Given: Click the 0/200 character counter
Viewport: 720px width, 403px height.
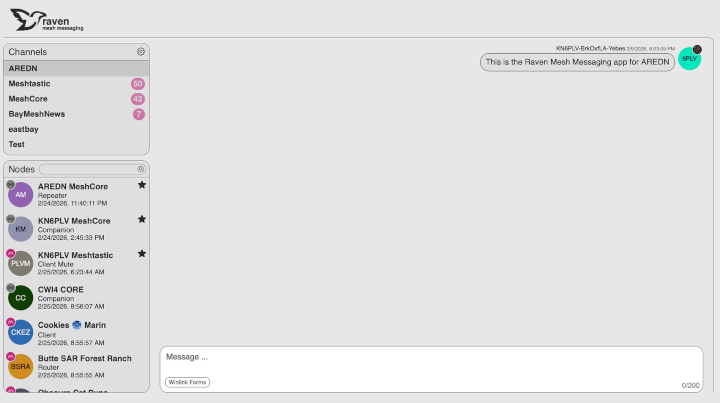Looking at the screenshot, I should 690,386.
